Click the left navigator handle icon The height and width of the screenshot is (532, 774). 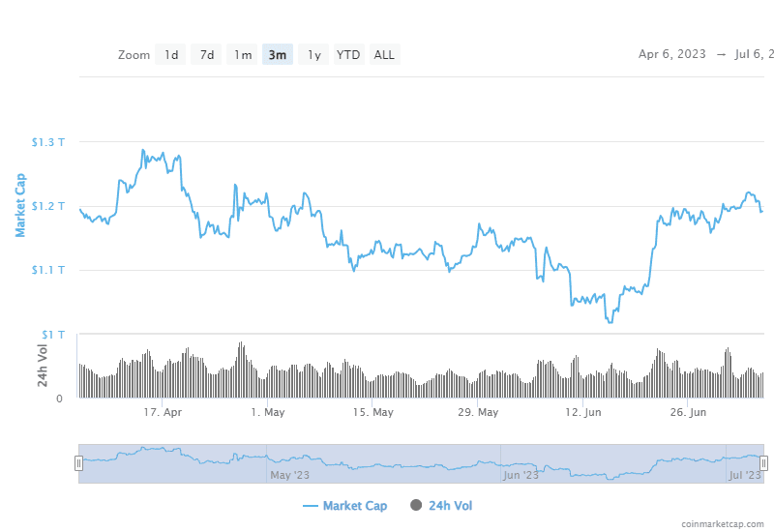coord(78,463)
